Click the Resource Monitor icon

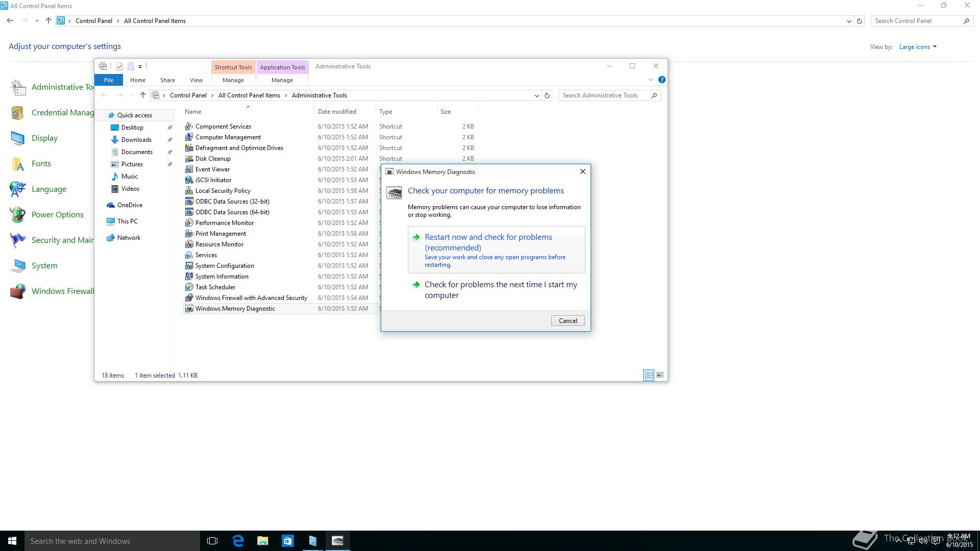[x=189, y=244]
